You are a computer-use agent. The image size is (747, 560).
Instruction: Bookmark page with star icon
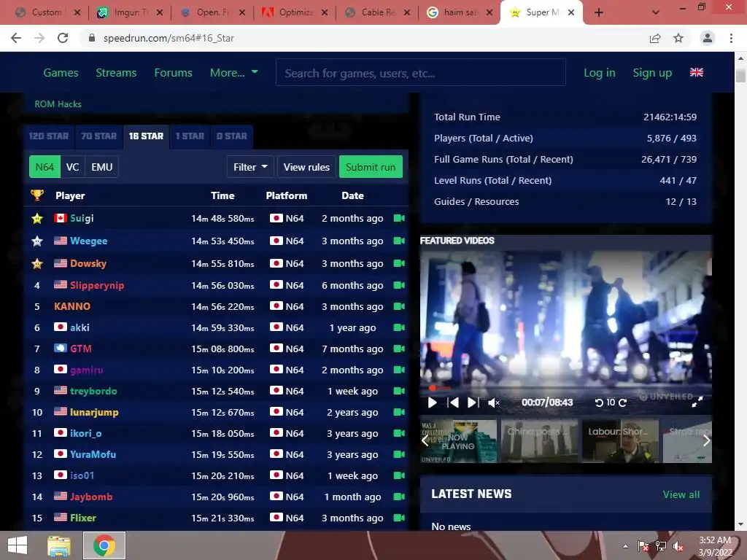click(678, 38)
